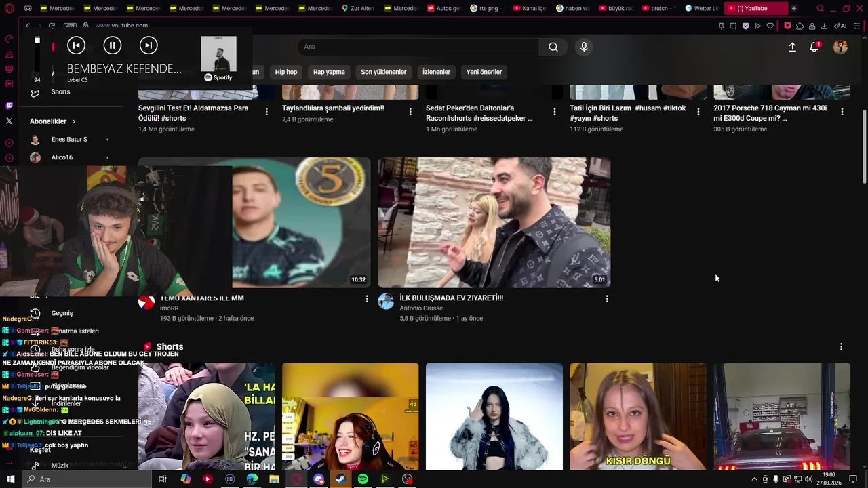The height and width of the screenshot is (488, 868).
Task: Skip to previous track in Spotify overlay
Action: 76,45
